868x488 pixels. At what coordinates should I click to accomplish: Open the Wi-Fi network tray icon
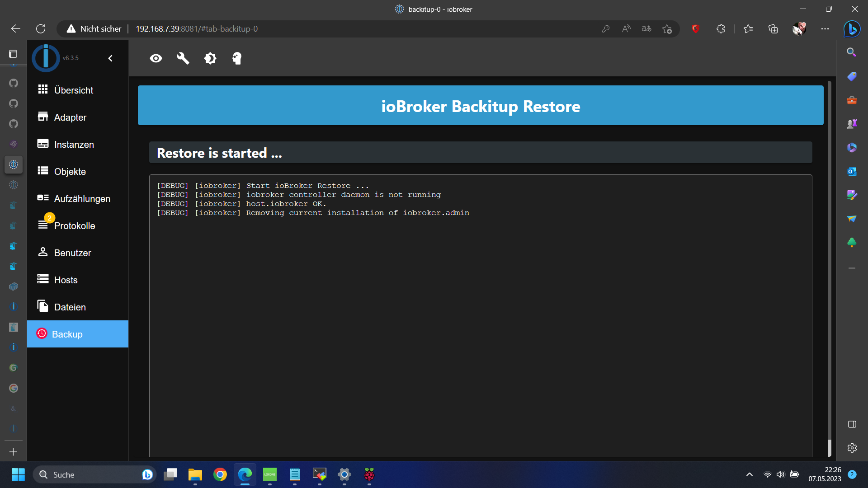(767, 474)
